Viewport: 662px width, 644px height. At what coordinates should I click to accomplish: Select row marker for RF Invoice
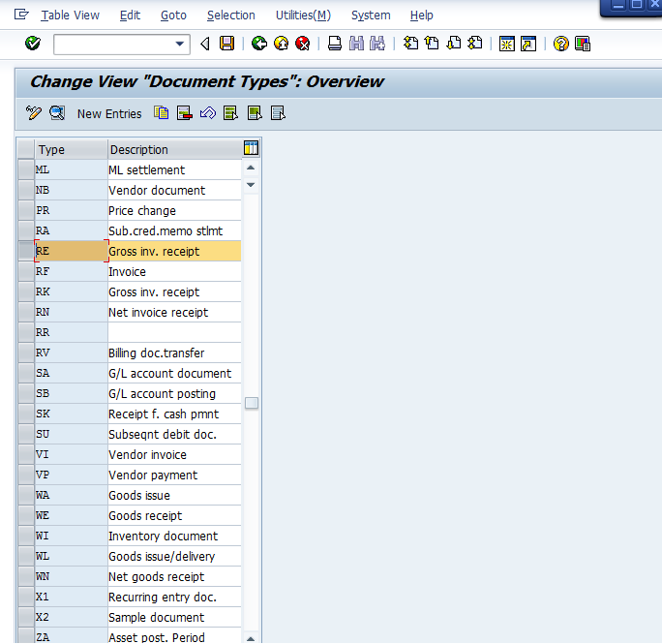pos(26,271)
